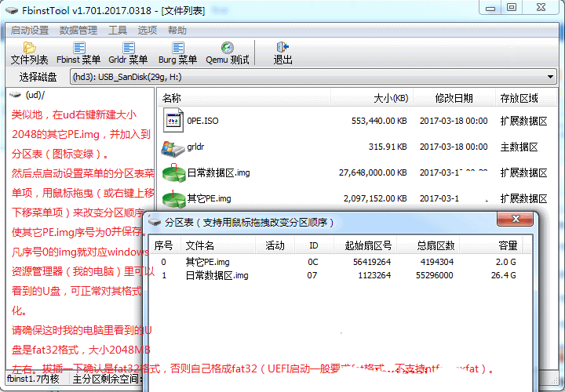Select 其它PE.img row in 分区表
The image size is (565, 392).
339,262
